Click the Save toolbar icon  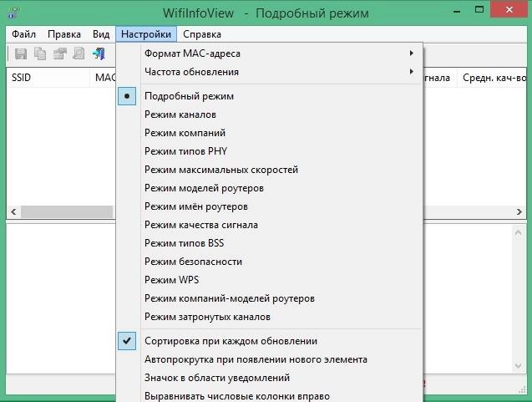click(21, 53)
